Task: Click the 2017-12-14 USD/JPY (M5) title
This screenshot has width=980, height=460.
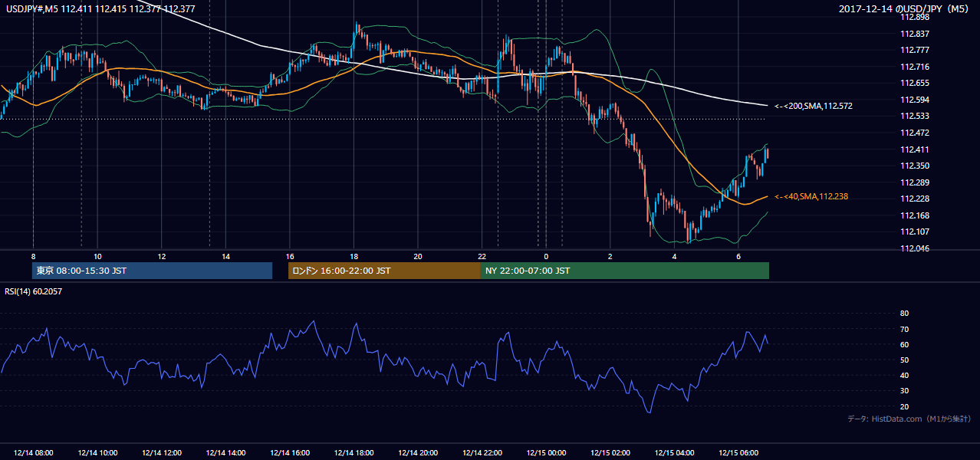Action: coord(905,9)
